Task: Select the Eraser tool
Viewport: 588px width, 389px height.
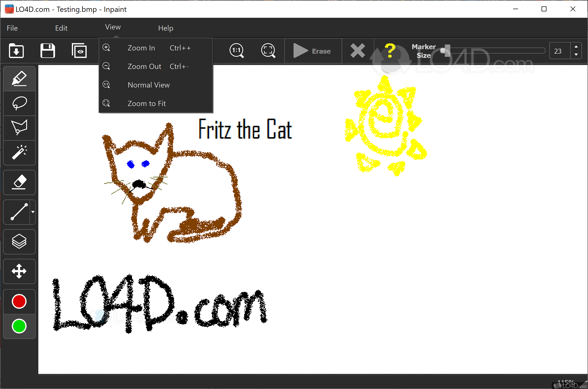Action: 19,182
